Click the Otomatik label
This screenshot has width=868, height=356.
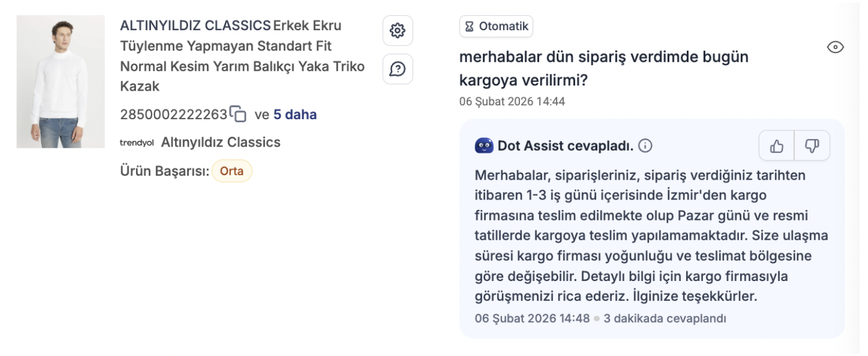(503, 26)
